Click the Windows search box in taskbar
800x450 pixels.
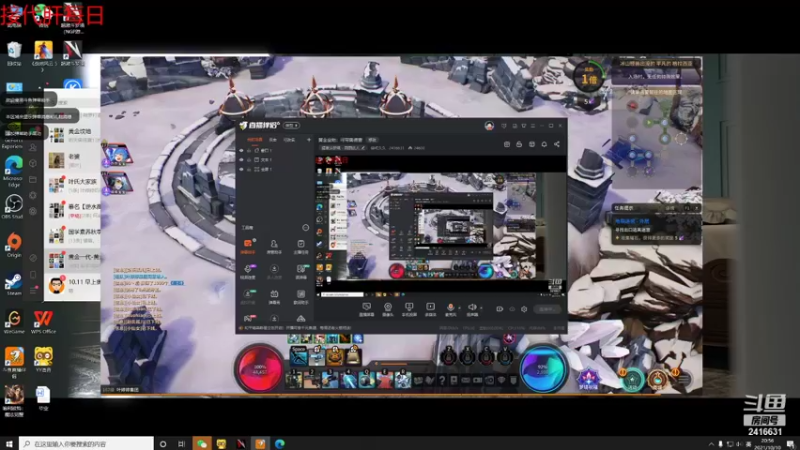pyautogui.click(x=86, y=443)
